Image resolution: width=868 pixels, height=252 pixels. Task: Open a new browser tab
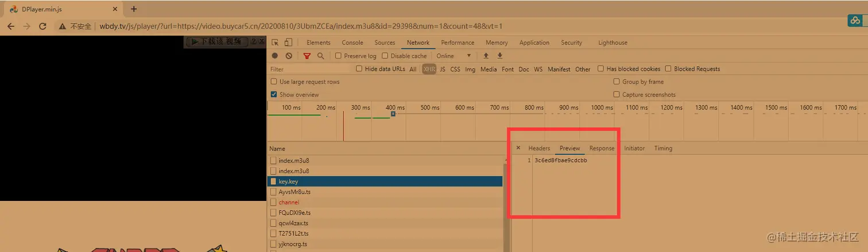click(x=134, y=9)
